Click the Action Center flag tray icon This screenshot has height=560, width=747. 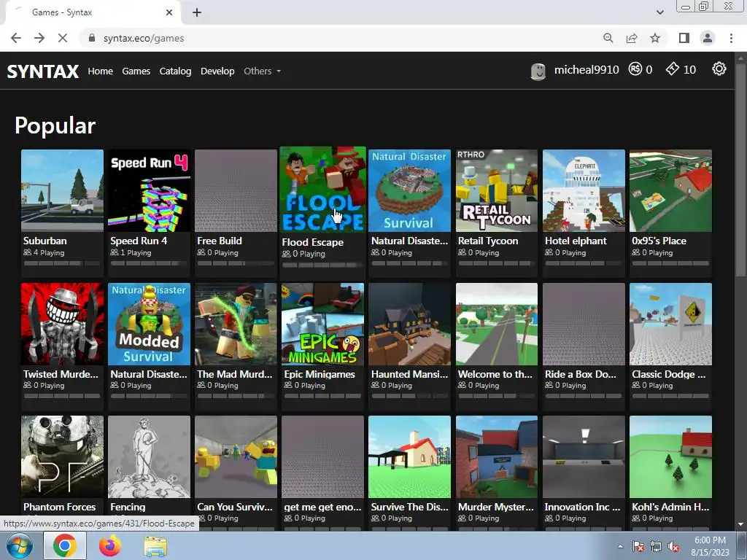638,546
